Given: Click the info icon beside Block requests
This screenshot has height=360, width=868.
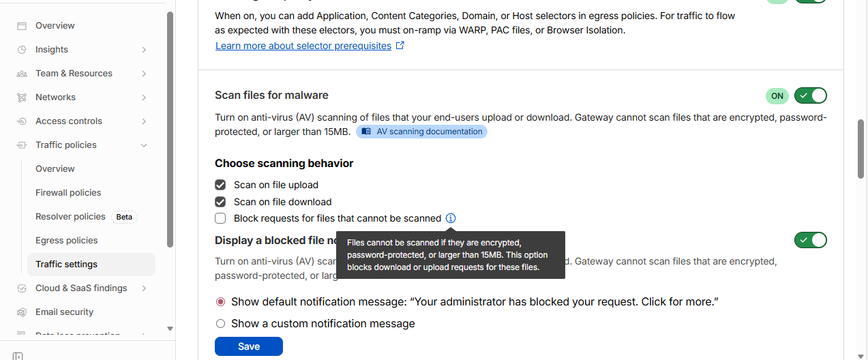Looking at the screenshot, I should (x=451, y=218).
